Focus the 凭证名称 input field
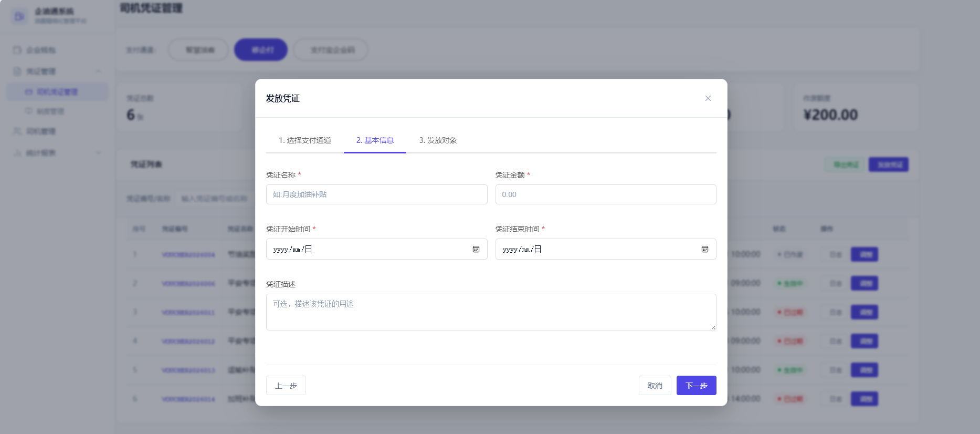The image size is (980, 434). (376, 194)
